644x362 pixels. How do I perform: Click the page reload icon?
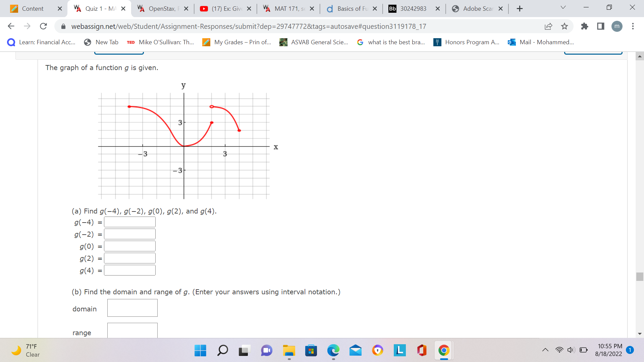(x=43, y=26)
